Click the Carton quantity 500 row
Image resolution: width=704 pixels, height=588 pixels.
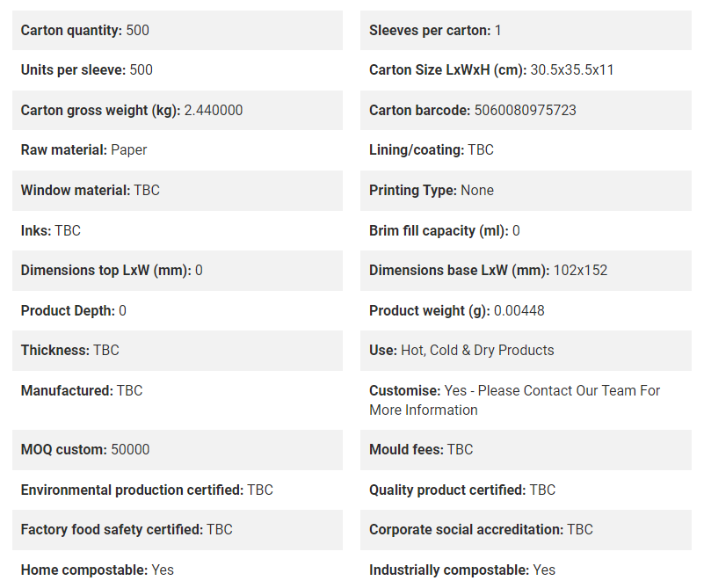click(x=178, y=30)
